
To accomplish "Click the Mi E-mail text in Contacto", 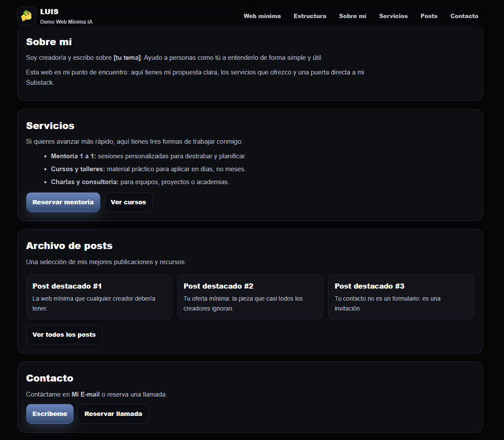I will pyautogui.click(x=86, y=394).
